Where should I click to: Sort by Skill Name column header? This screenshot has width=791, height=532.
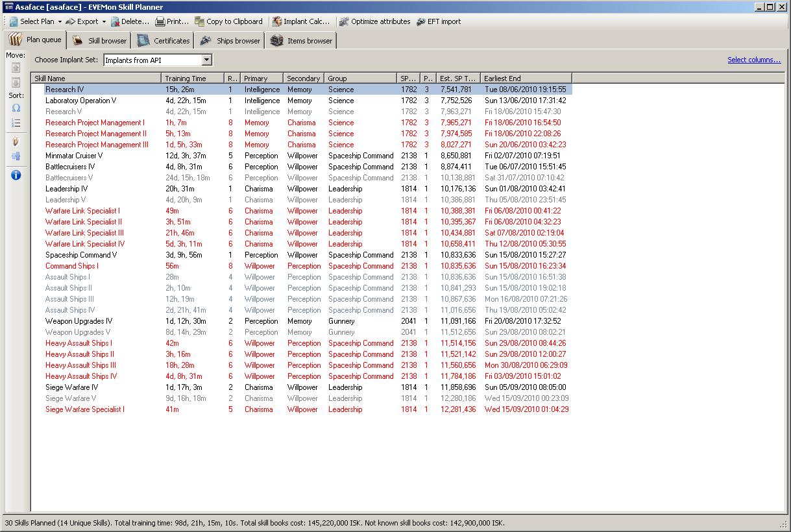(97, 78)
